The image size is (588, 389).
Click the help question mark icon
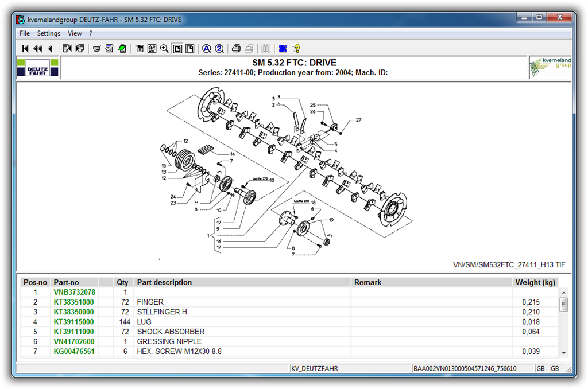296,48
